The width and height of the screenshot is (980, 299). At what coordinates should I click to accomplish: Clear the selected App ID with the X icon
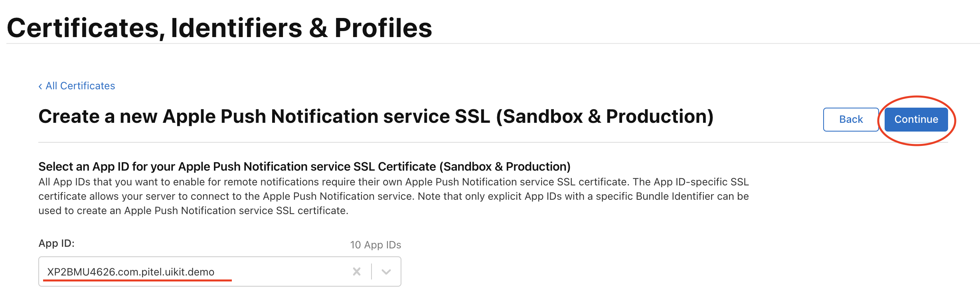coord(357,272)
